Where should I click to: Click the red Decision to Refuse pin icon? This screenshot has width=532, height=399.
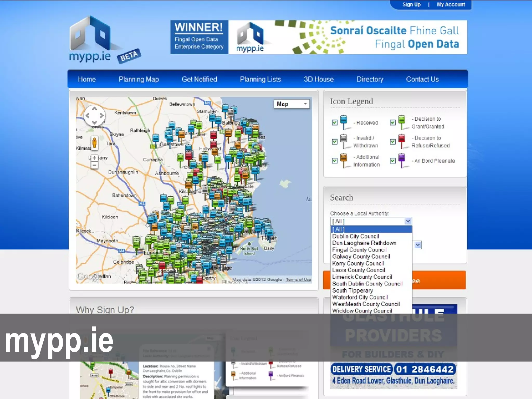pos(402,141)
